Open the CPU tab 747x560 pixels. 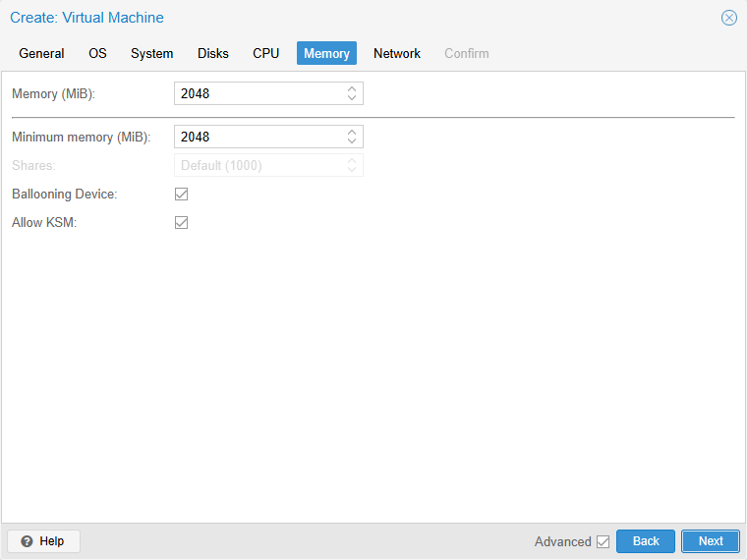pos(265,53)
